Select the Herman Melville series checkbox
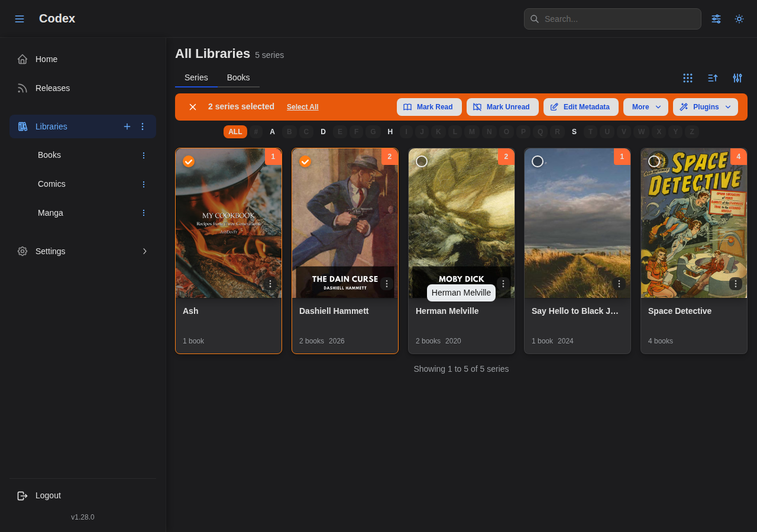The image size is (757, 532). point(422,161)
